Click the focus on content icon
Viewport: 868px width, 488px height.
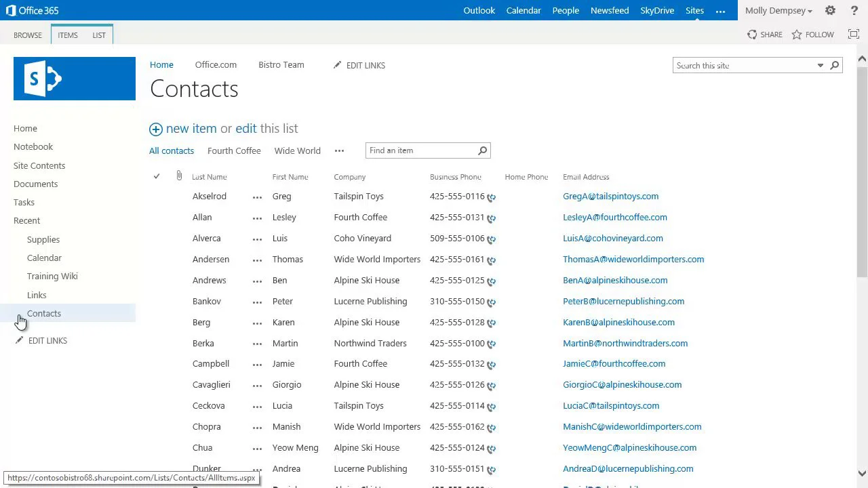click(854, 35)
